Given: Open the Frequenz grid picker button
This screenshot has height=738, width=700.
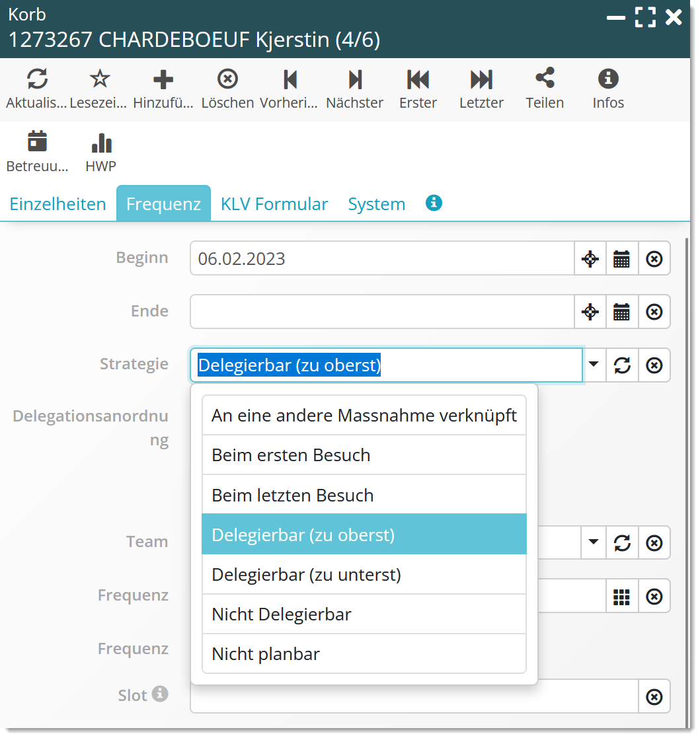Looking at the screenshot, I should pos(621,597).
